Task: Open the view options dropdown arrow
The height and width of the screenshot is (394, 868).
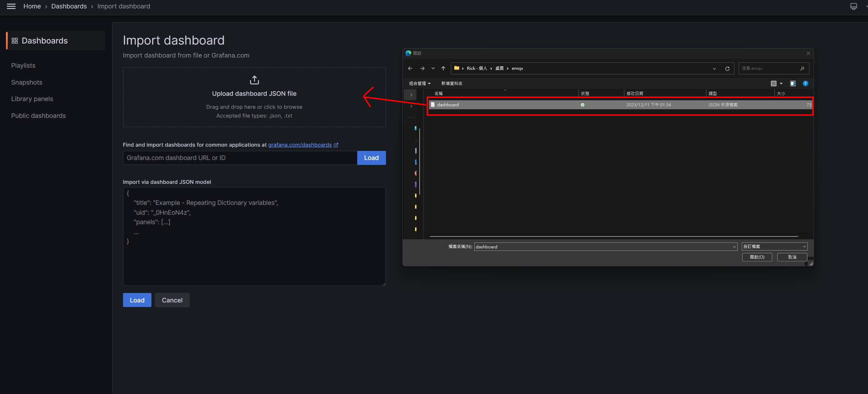Action: point(781,84)
